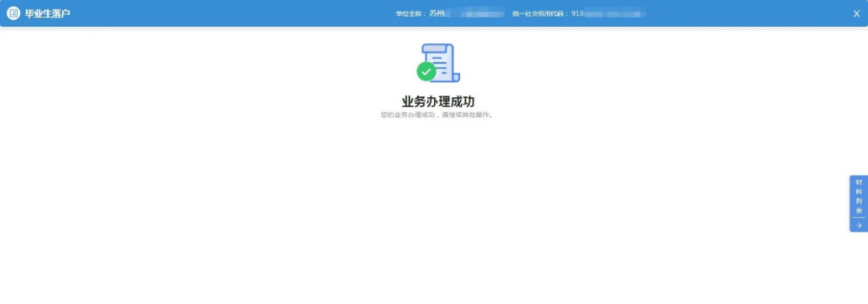Click the 材 character on the side panel
The width and height of the screenshot is (868, 304).
[x=858, y=182]
